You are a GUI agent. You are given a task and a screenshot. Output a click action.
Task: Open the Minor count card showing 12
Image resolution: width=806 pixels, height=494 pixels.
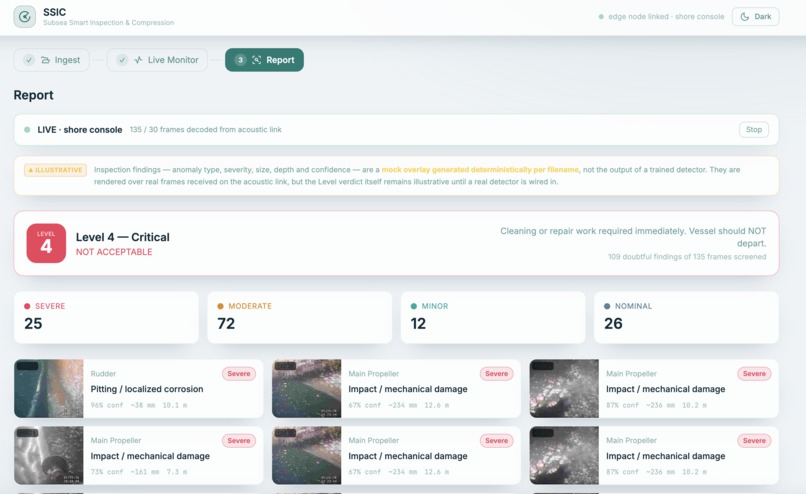(493, 318)
